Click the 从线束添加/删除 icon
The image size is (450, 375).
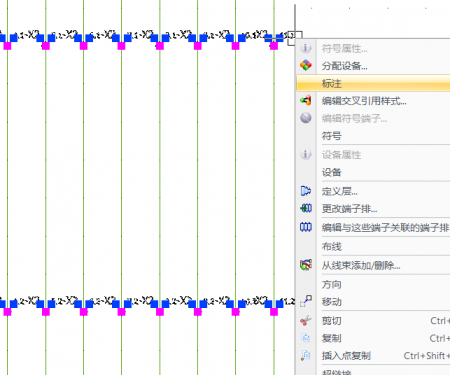(x=306, y=265)
